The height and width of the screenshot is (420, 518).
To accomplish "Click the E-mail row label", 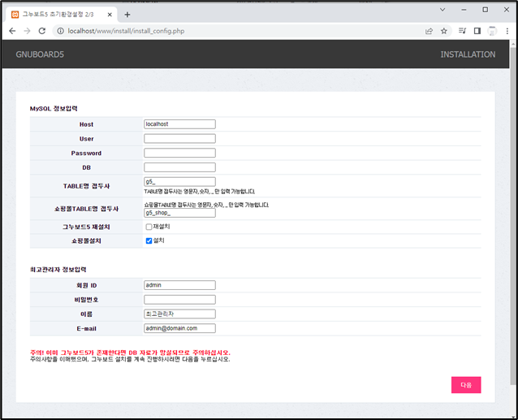I will click(x=86, y=329).
